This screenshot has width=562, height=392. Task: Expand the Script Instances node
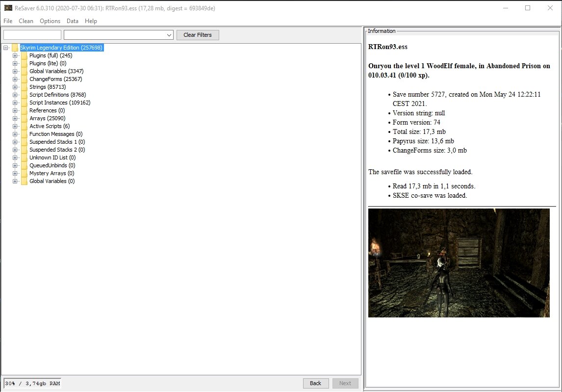[x=15, y=103]
